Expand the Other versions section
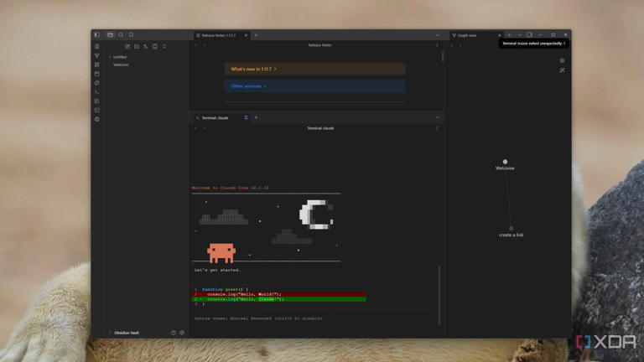 pyautogui.click(x=315, y=86)
